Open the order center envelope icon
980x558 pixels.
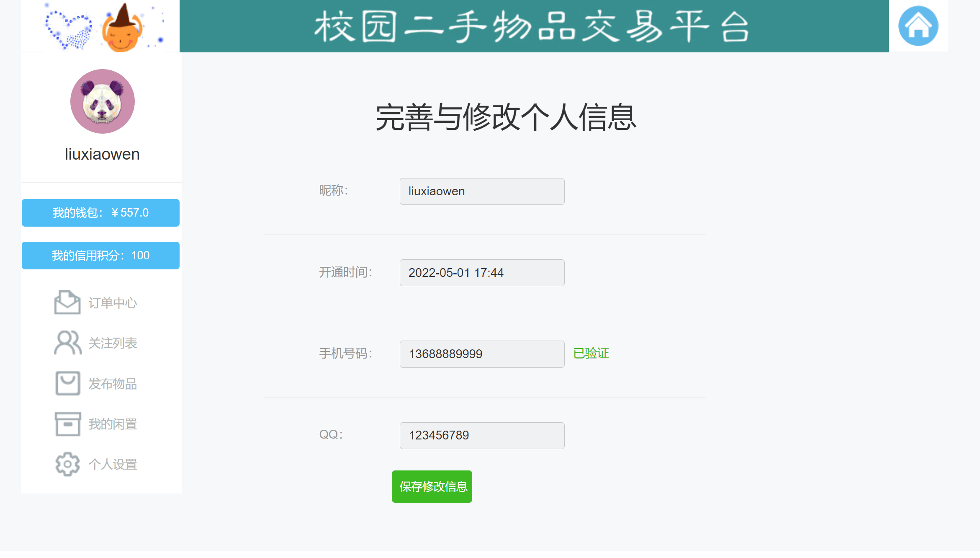click(x=67, y=302)
